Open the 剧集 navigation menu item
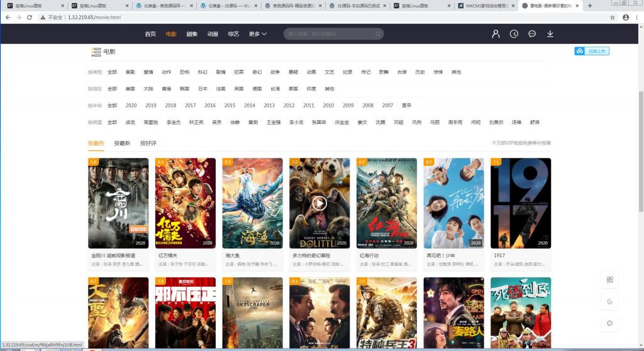The width and height of the screenshot is (644, 351). (192, 34)
